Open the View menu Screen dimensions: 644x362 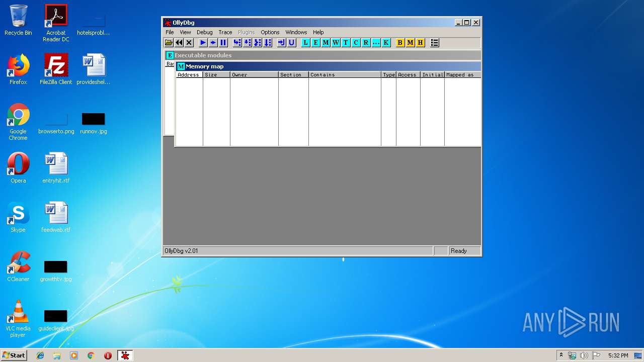pos(185,32)
